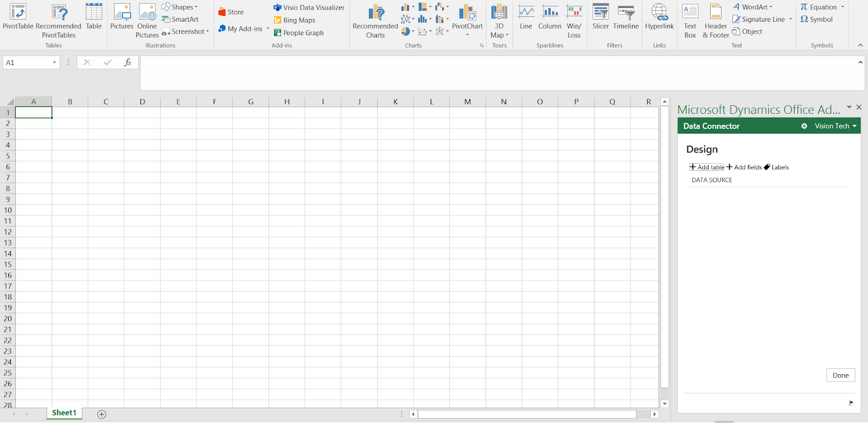This screenshot has width=868, height=423.
Task: Expand the Signature Line dropdown arrow
Action: [790, 19]
